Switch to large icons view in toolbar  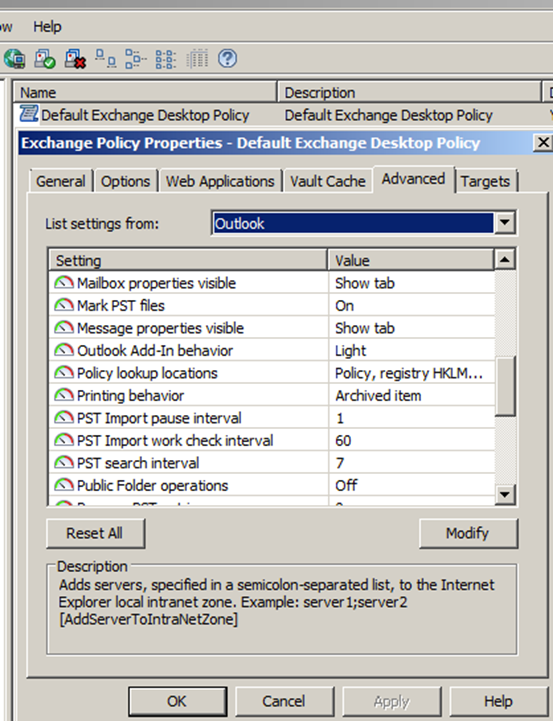[106, 58]
